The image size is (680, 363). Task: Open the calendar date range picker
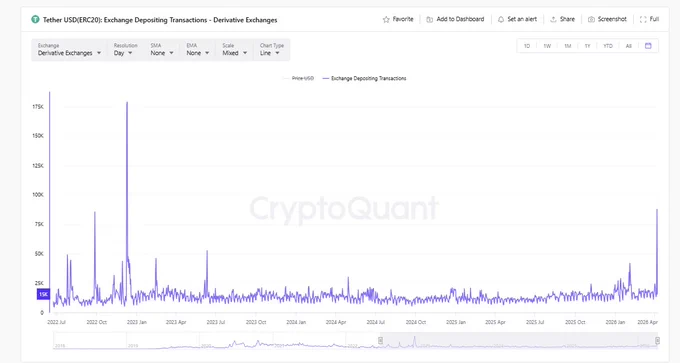point(648,46)
